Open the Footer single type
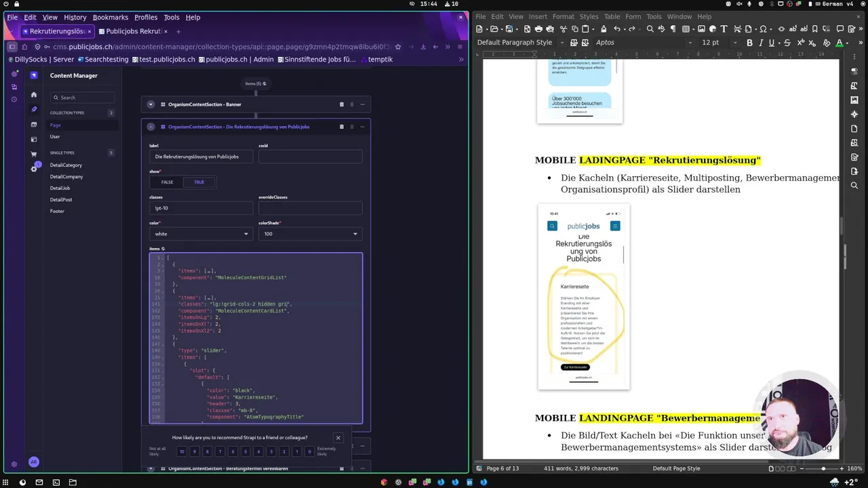Screen dimensions: 868x488 pos(57,211)
